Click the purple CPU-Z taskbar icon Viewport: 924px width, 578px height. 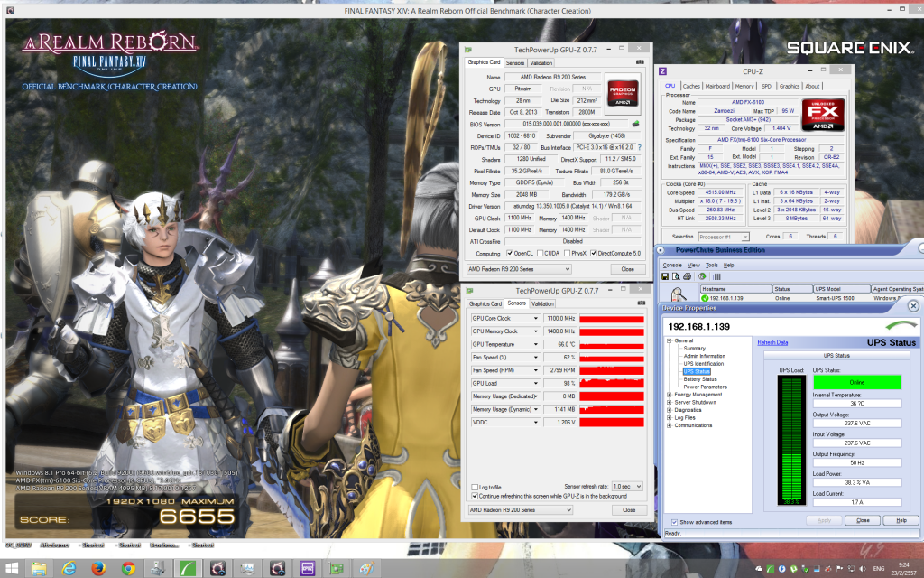(x=307, y=569)
